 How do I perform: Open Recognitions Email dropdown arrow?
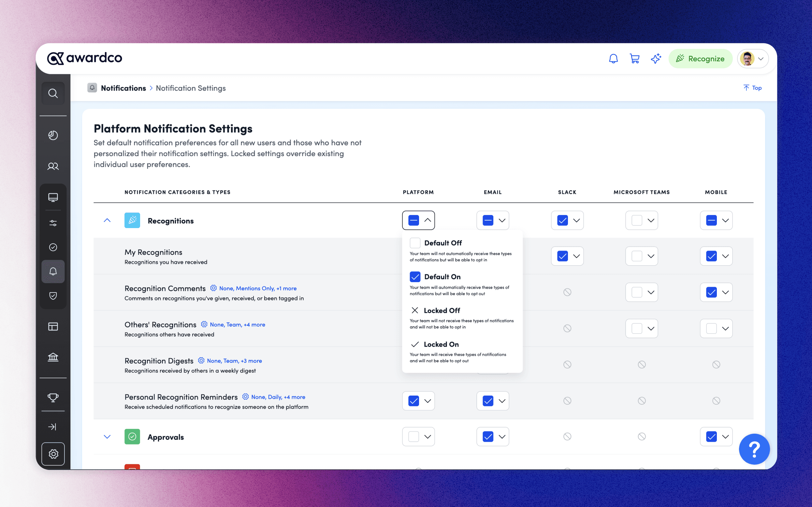[x=502, y=220]
